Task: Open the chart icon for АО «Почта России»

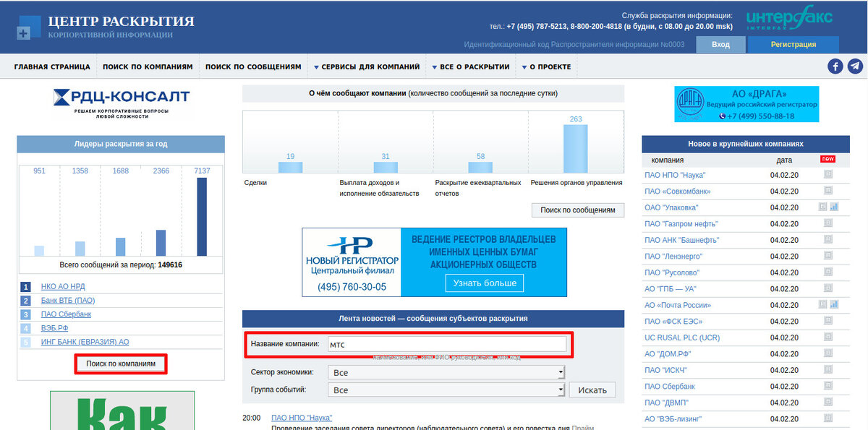Action: [834, 304]
